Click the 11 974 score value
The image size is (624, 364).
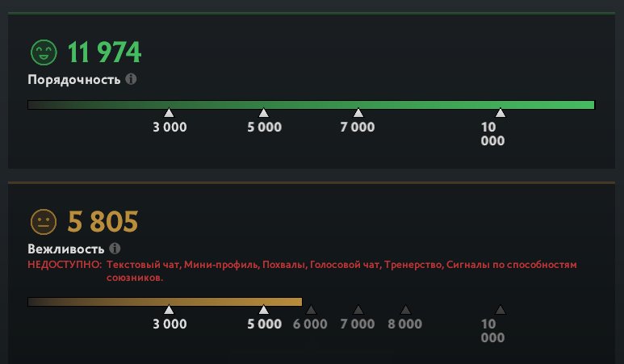(x=104, y=53)
